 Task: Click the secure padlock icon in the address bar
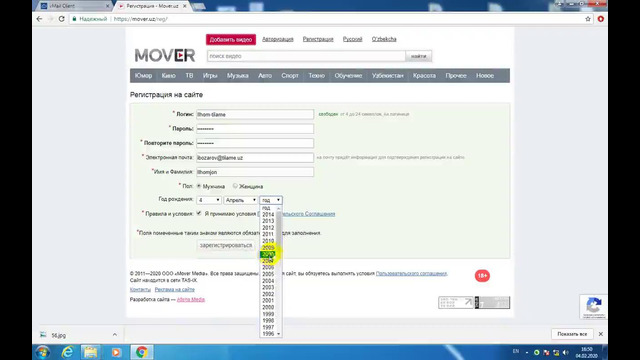click(74, 19)
